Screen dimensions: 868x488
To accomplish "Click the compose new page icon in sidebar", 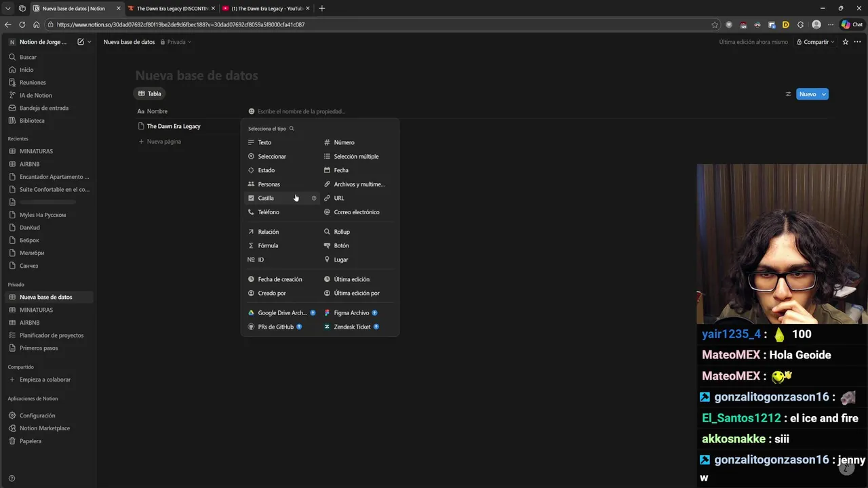I will (81, 42).
